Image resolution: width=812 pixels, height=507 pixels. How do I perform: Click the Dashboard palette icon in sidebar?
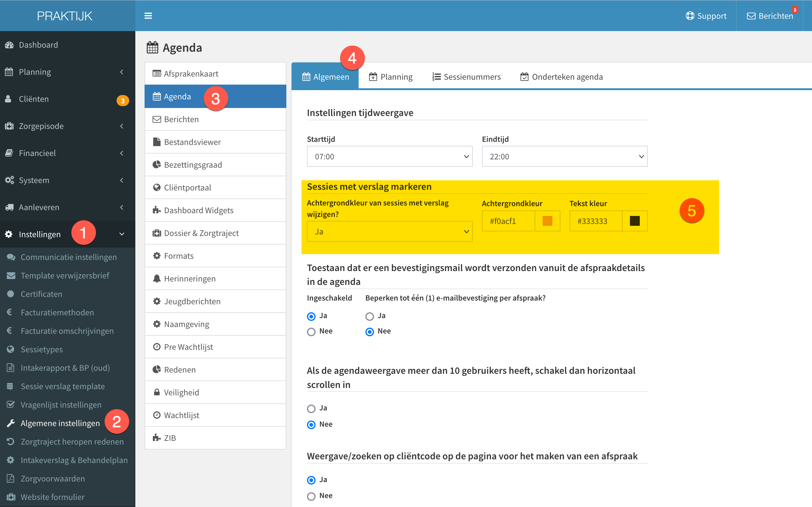(x=10, y=45)
